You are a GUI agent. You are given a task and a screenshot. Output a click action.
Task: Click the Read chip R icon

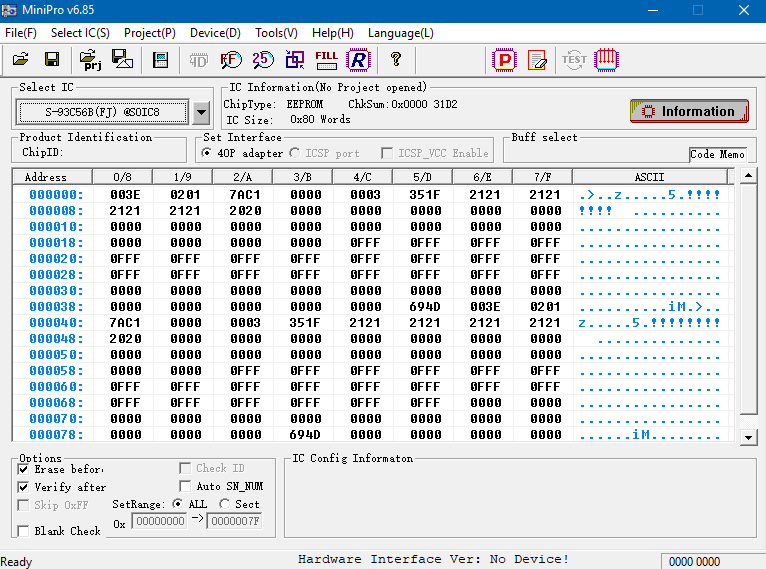358,60
